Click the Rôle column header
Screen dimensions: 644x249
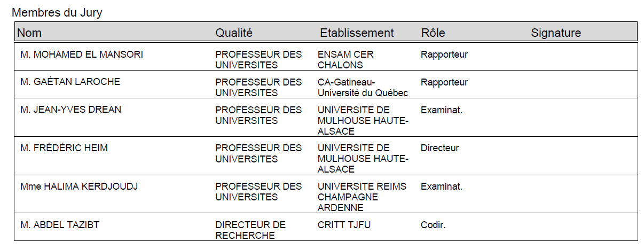click(433, 33)
